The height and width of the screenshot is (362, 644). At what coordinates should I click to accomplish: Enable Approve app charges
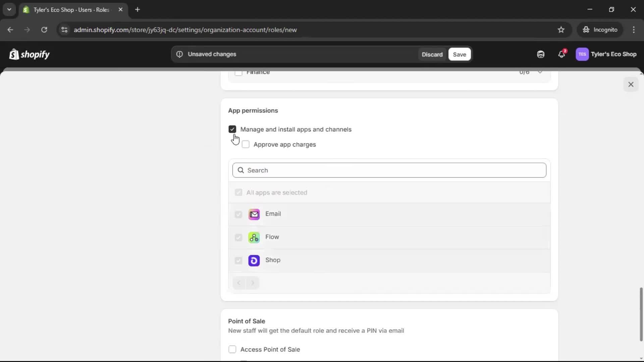[246, 144]
